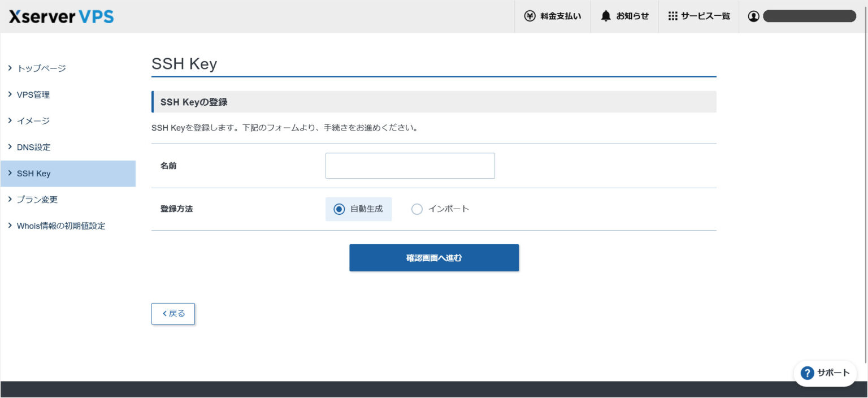Switch registration method to インポート
The height and width of the screenshot is (398, 868).
click(417, 209)
